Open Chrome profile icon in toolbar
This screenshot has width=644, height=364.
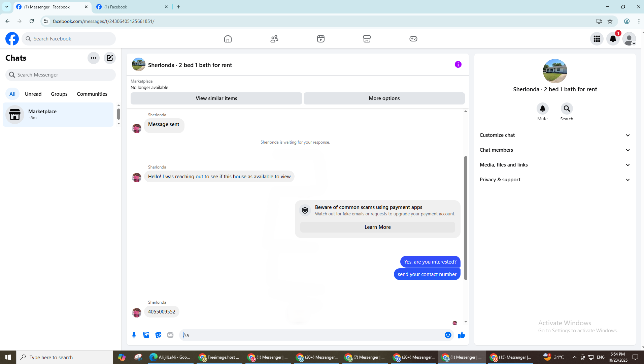coord(627,21)
